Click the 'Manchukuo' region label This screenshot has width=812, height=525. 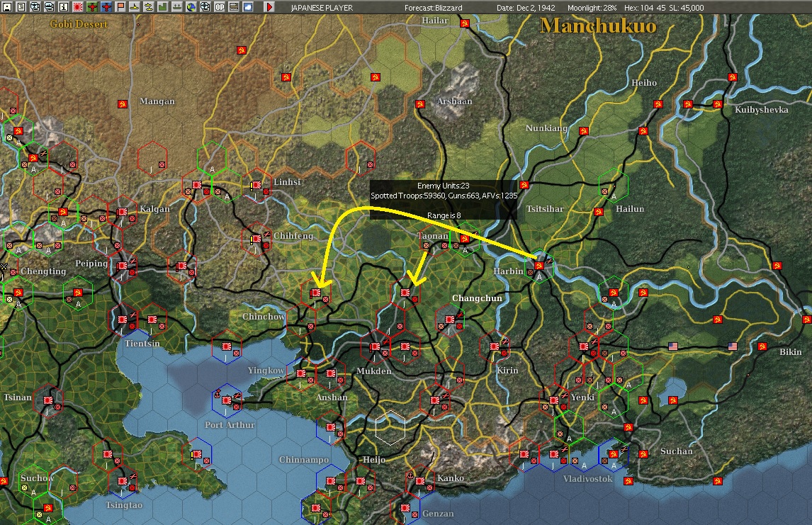click(x=598, y=26)
